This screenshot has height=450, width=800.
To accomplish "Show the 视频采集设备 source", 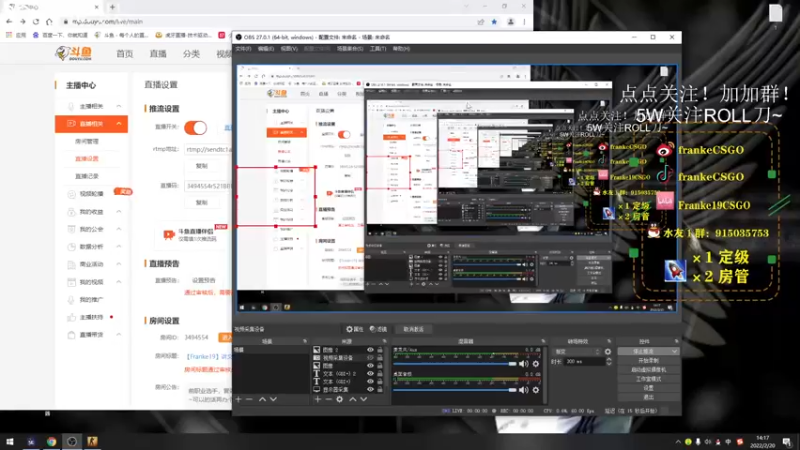I will coord(370,358).
